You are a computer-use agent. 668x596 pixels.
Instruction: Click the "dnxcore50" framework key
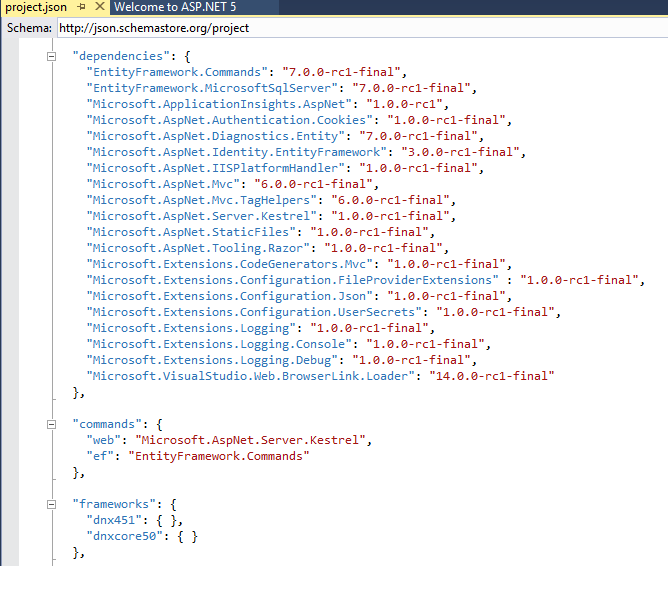(x=125, y=536)
